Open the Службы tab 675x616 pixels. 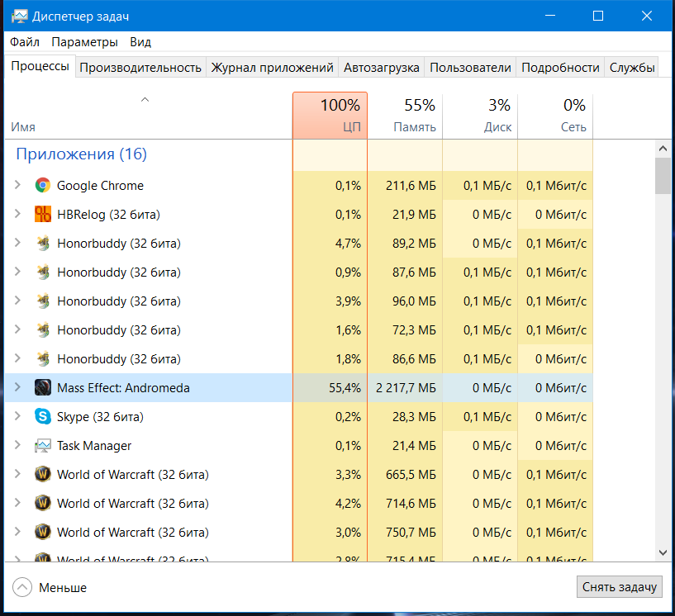click(632, 68)
